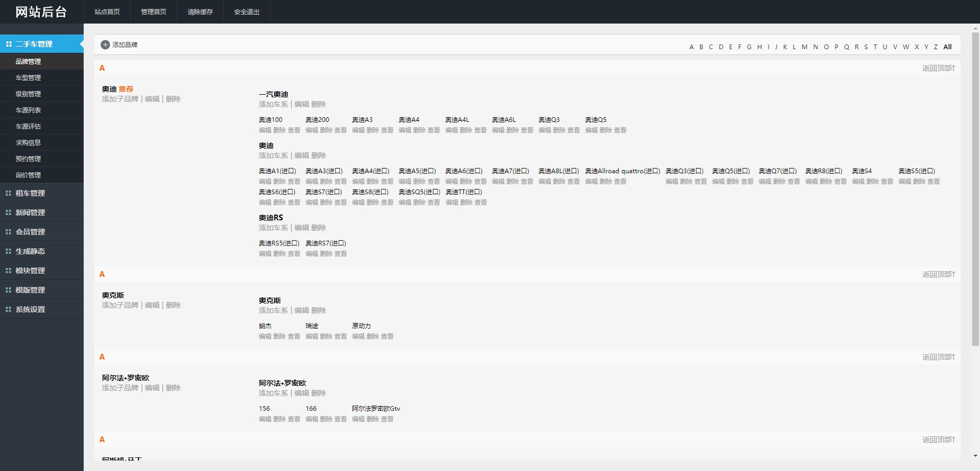Click the grid icon beside 模块管理
This screenshot has width=980, height=471.
[x=8, y=271]
